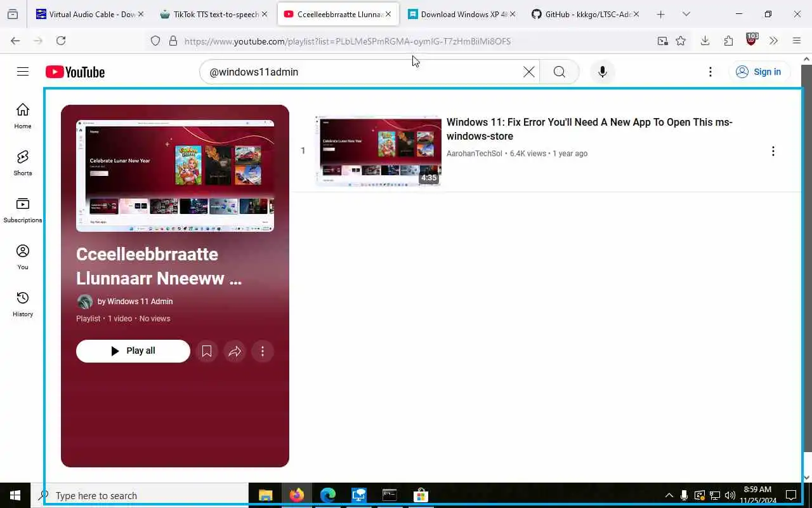Reload the page with refresh icon
This screenshot has height=508, width=812.
61,41
